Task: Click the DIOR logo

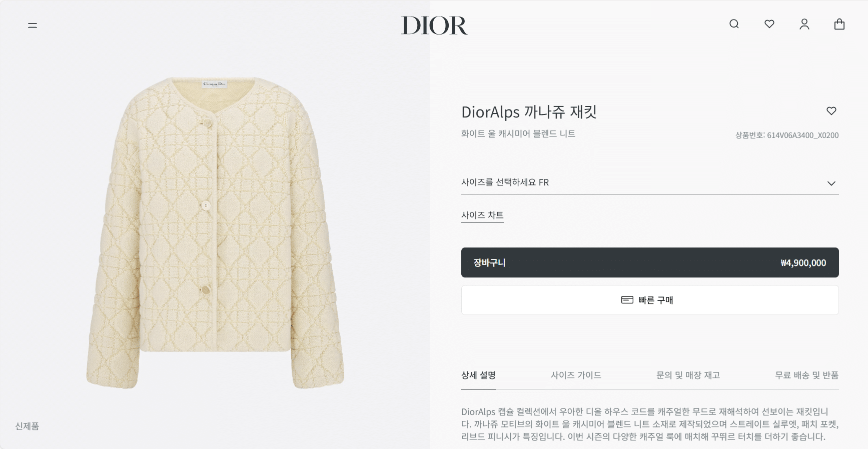Action: pyautogui.click(x=434, y=25)
